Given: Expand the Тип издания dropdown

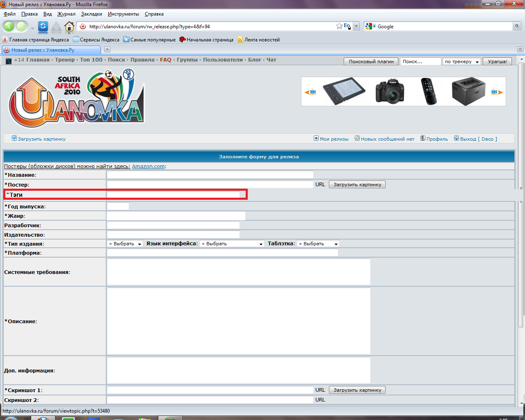Looking at the screenshot, I should (x=125, y=244).
